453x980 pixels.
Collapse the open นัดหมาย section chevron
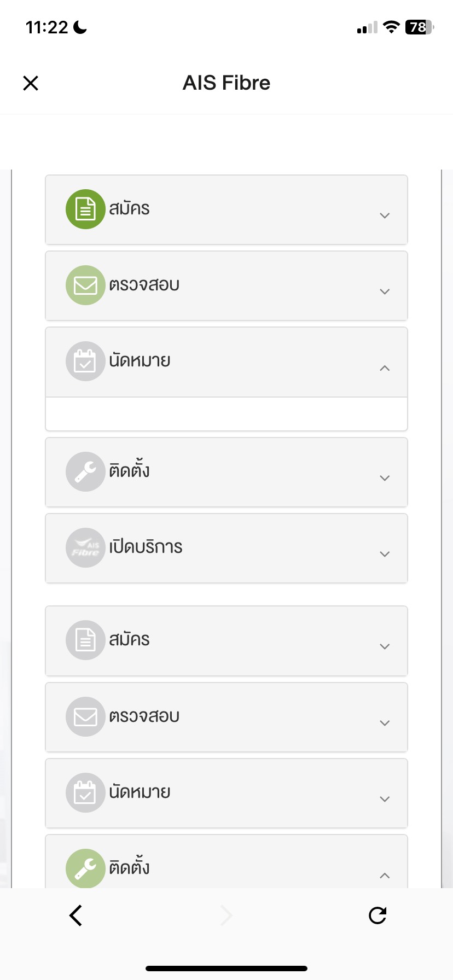tap(385, 368)
